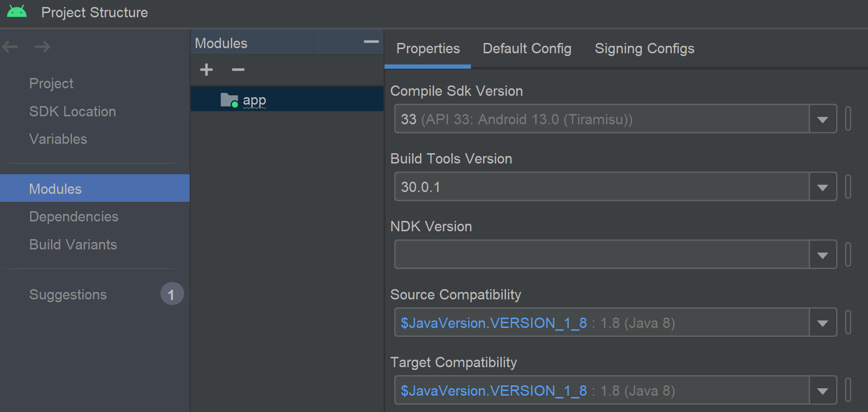Click the Android logo icon
This screenshot has height=412, width=868.
pos(17,12)
